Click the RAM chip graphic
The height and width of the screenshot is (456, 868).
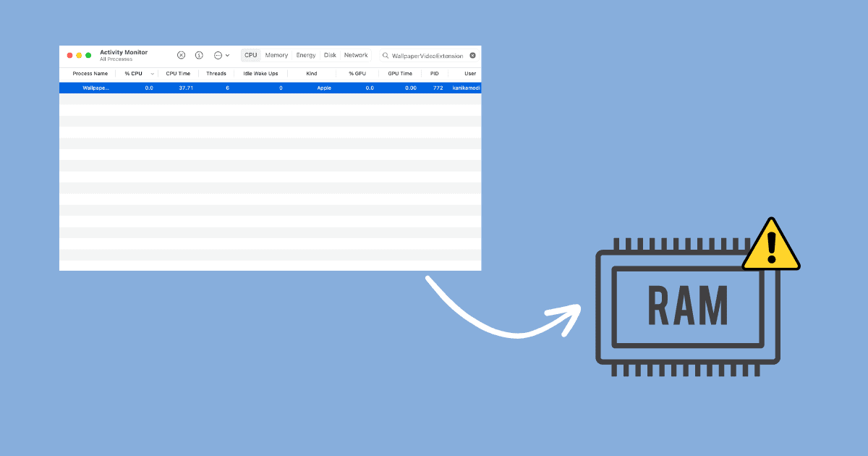tap(687, 307)
